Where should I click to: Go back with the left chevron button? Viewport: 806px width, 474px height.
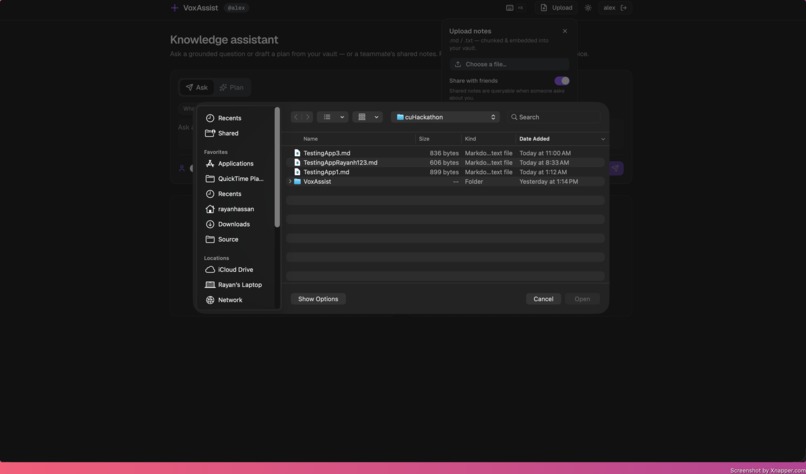click(x=296, y=117)
